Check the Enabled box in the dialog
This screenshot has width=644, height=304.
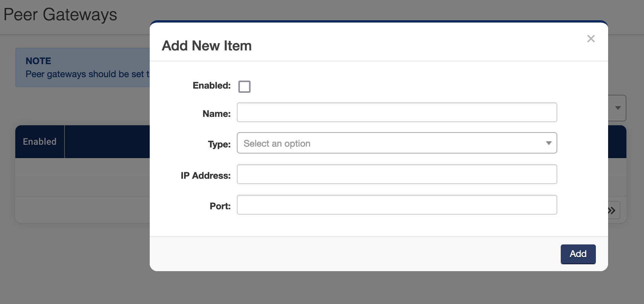[244, 87]
